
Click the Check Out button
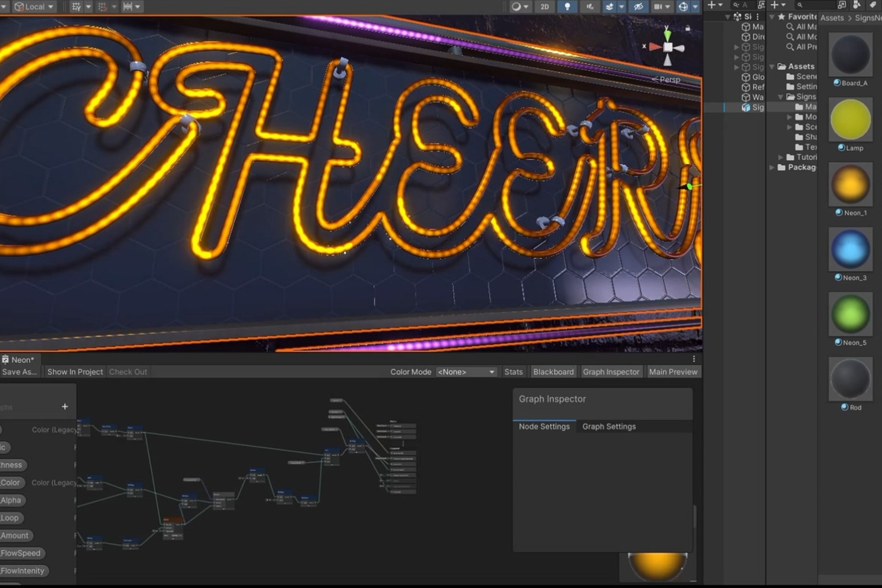tap(128, 372)
